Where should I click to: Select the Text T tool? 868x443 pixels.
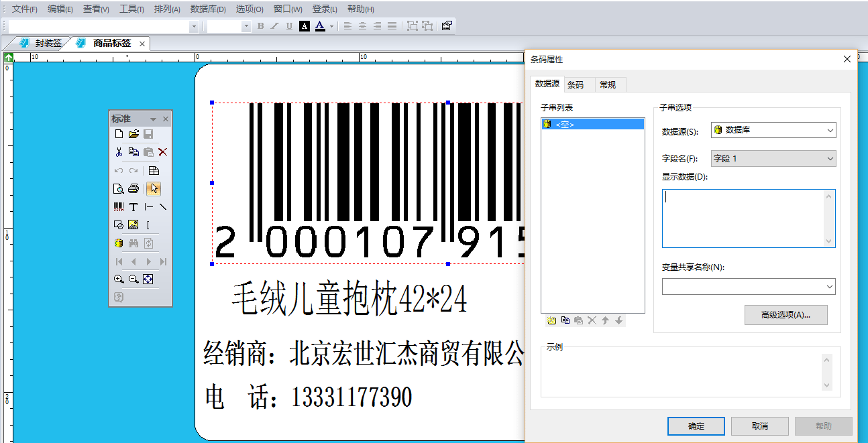[133, 207]
